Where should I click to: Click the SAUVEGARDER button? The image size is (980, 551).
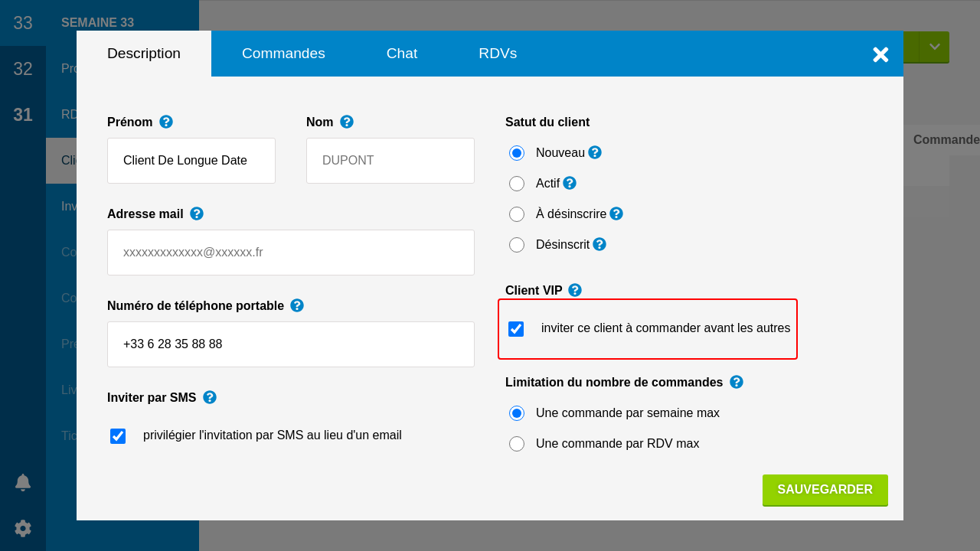pyautogui.click(x=825, y=490)
